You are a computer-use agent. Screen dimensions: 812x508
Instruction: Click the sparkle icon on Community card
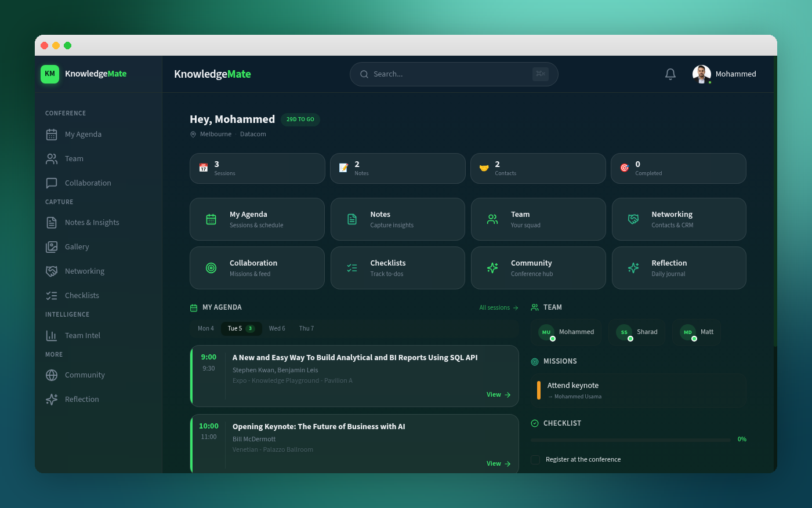492,268
